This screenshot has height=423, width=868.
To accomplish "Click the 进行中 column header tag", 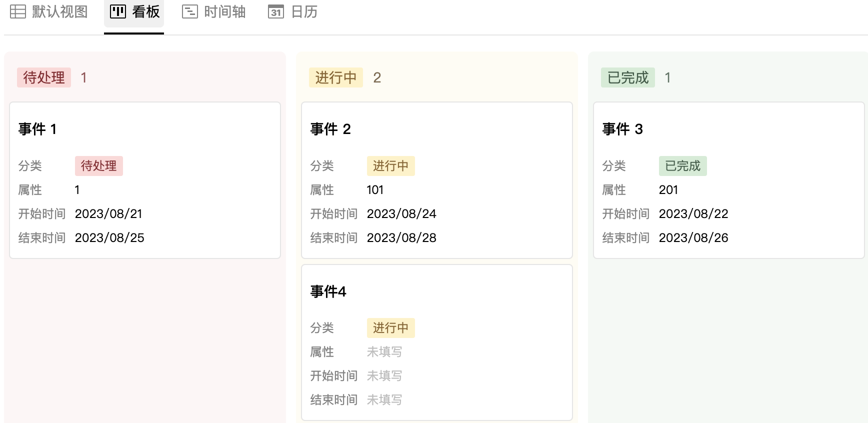I will click(x=336, y=77).
